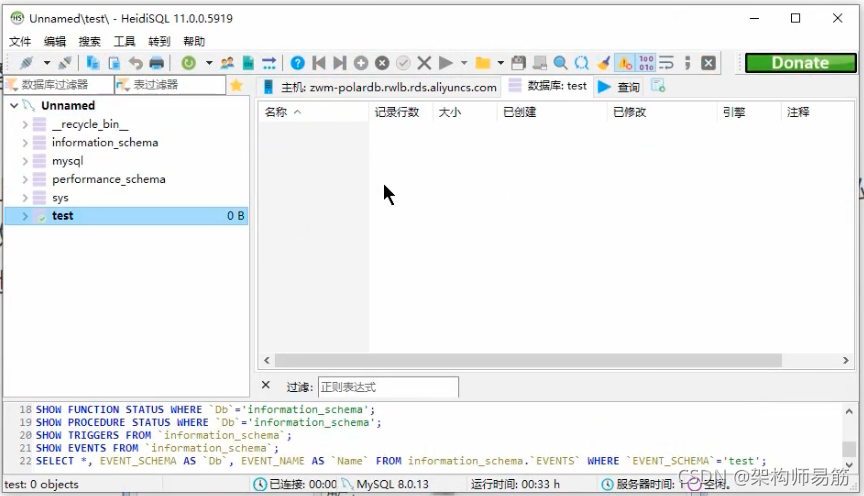The height and width of the screenshot is (496, 864).
Task: Toggle the Wrap long lines icon
Action: (666, 63)
